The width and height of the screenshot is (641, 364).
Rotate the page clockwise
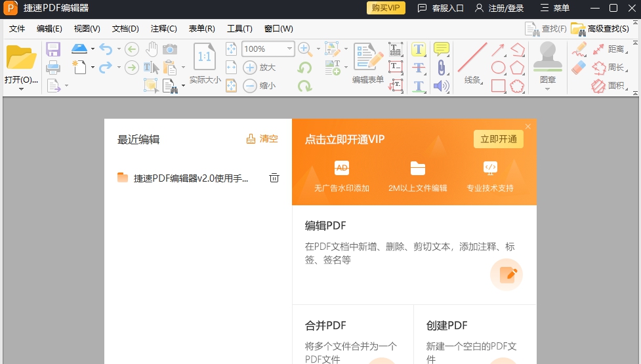(304, 86)
